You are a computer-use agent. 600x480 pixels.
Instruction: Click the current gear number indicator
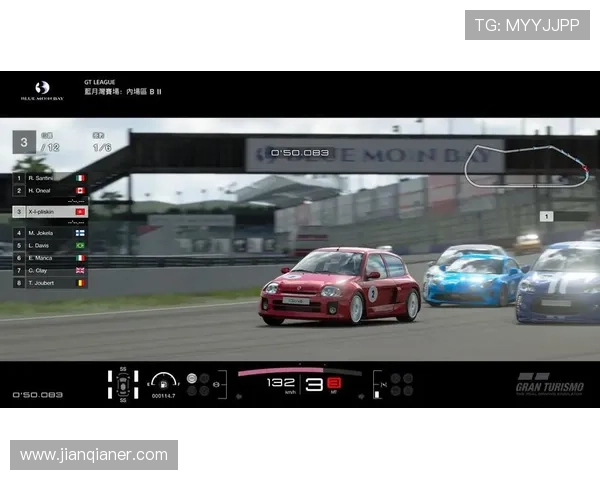tap(314, 384)
